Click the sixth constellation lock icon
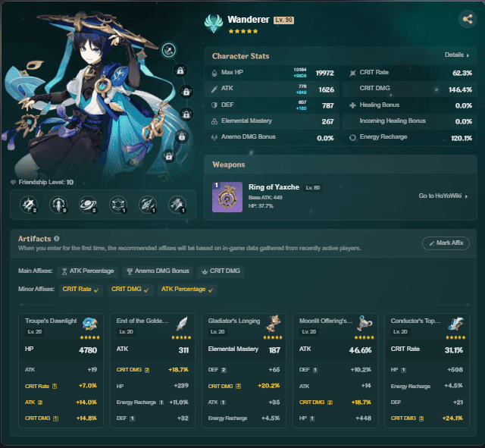This screenshot has height=448, width=485. (169, 156)
